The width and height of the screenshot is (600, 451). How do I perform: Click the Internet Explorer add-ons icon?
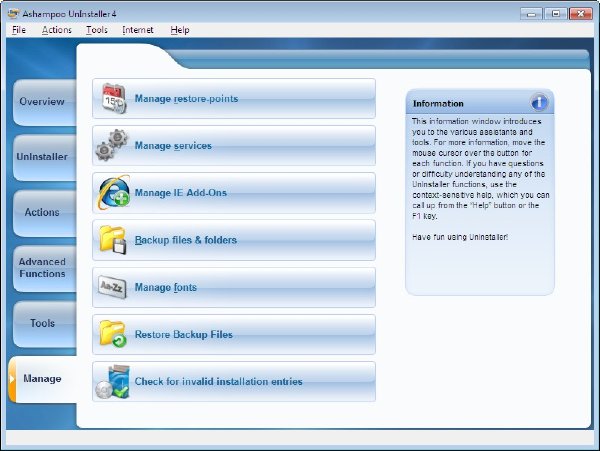114,192
